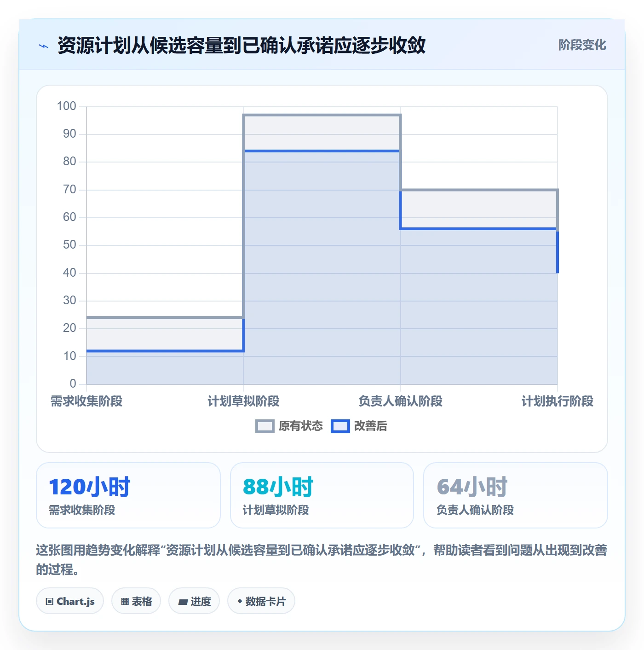Click the 0 y-axis tick label
644x650 pixels.
tap(73, 383)
